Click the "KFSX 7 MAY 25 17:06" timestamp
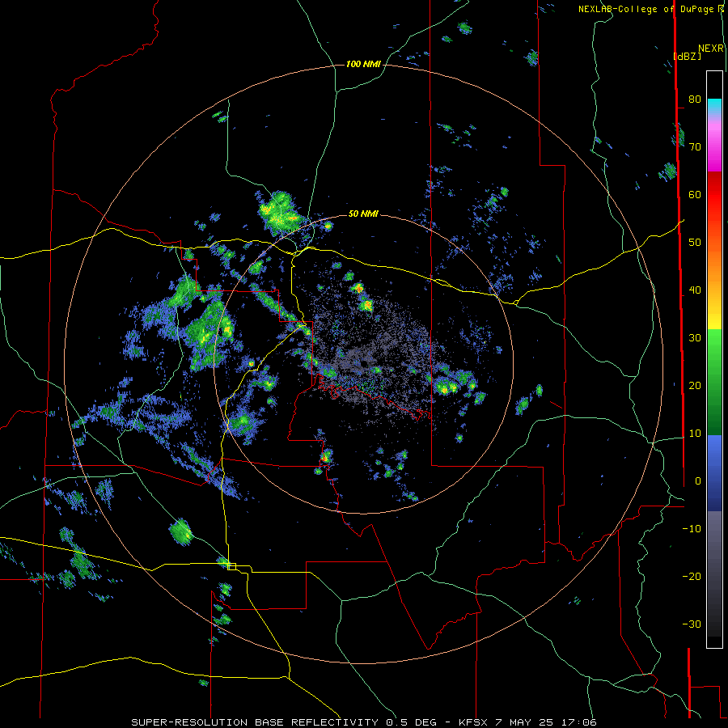728x728 pixels. click(x=527, y=722)
